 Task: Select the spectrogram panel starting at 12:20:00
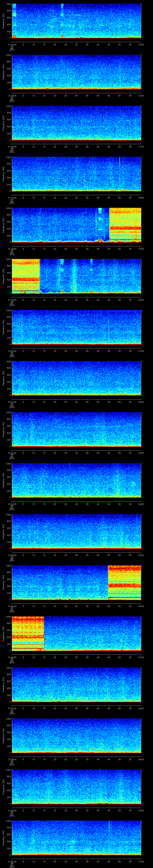pyautogui.click(x=76, y=327)
